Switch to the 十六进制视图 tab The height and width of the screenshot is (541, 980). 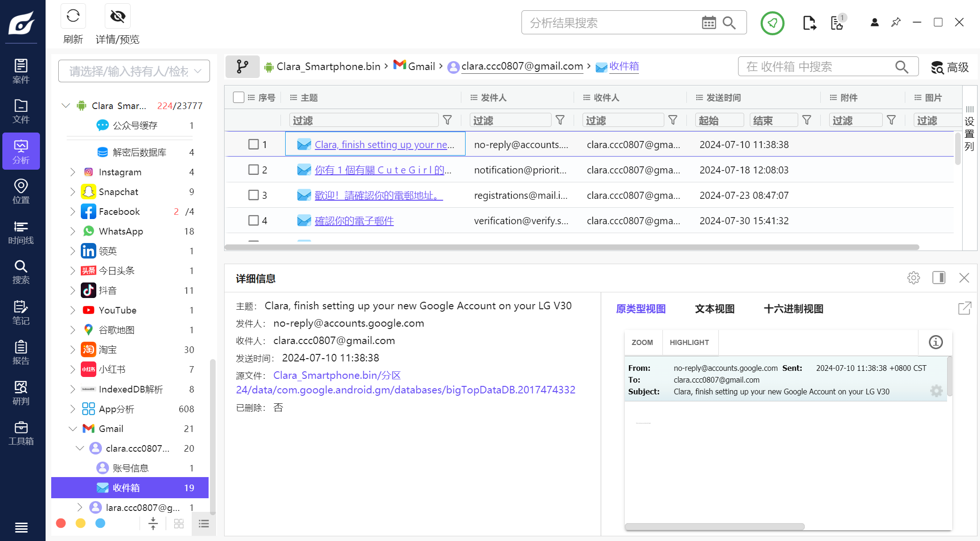pyautogui.click(x=793, y=309)
